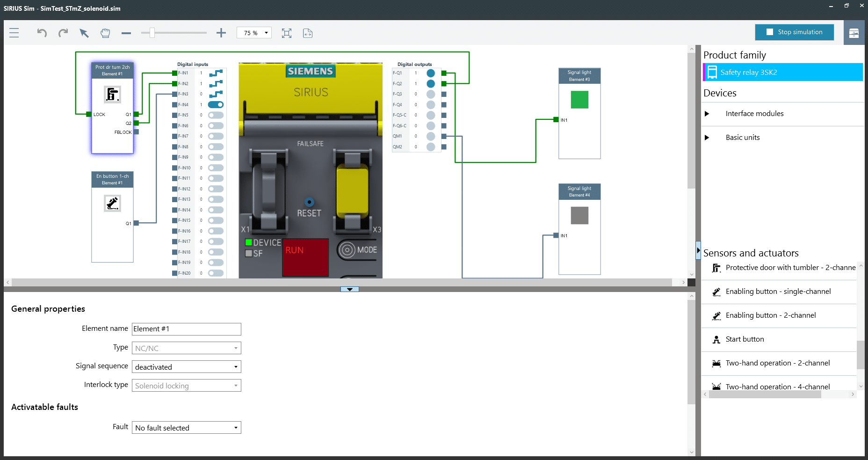Collapse the right catalog panel arrow

pyautogui.click(x=698, y=250)
